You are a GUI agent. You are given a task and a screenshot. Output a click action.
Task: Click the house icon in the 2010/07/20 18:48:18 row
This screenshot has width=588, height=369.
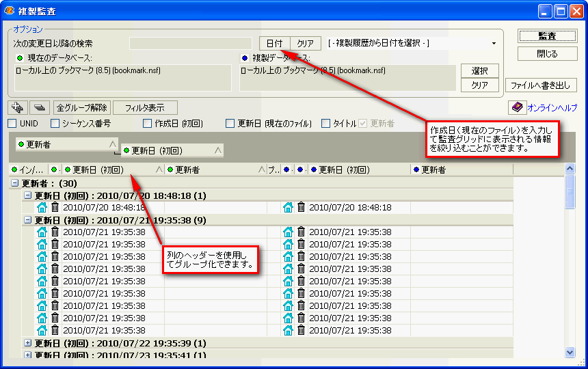pyautogui.click(x=42, y=207)
